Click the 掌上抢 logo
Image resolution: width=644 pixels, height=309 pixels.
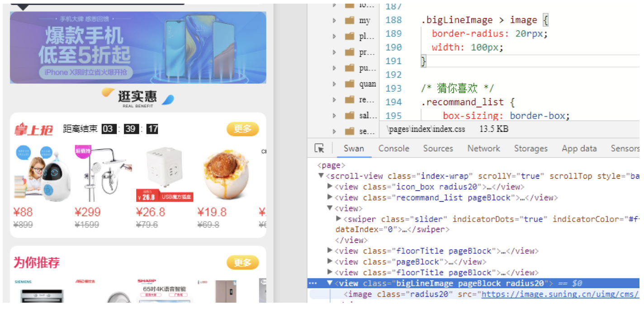(34, 130)
